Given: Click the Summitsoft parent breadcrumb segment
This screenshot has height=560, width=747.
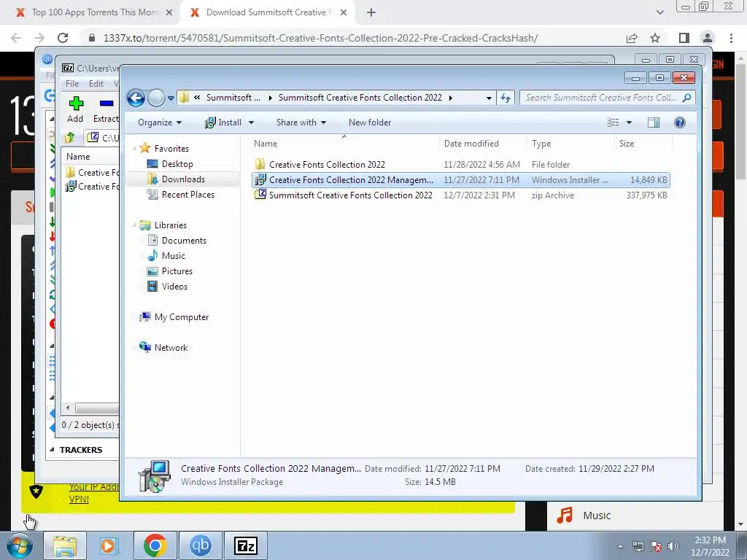Looking at the screenshot, I should click(233, 98).
